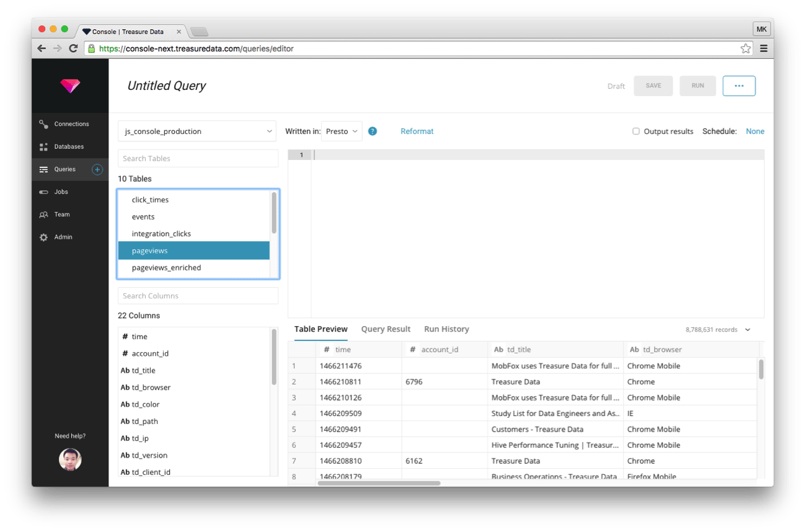The height and width of the screenshot is (532, 806).
Task: Open Databases grid icon in sidebar
Action: coord(43,147)
